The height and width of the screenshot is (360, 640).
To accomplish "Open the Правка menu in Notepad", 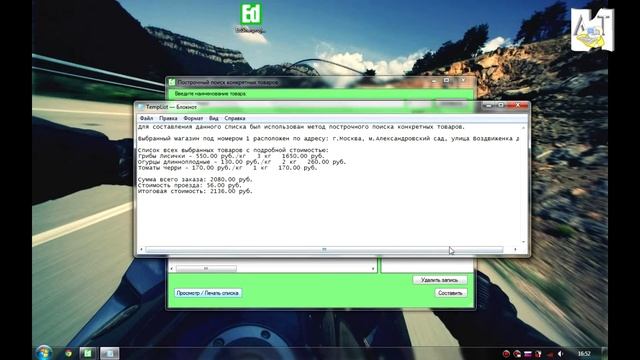I will [168, 118].
